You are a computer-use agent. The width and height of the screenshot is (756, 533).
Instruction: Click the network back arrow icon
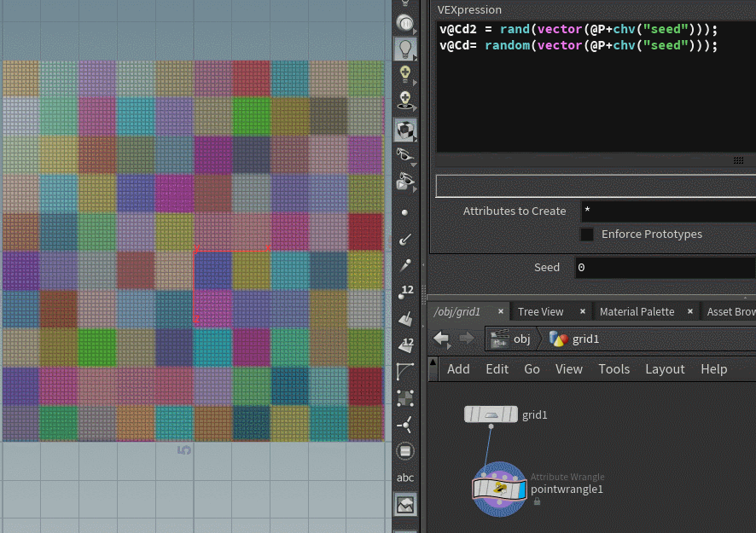[441, 339]
